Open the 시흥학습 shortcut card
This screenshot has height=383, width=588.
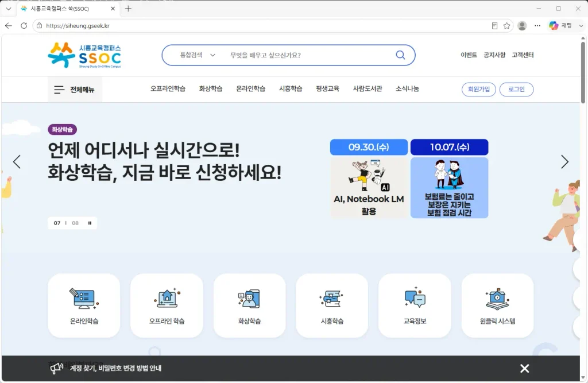[x=332, y=305]
